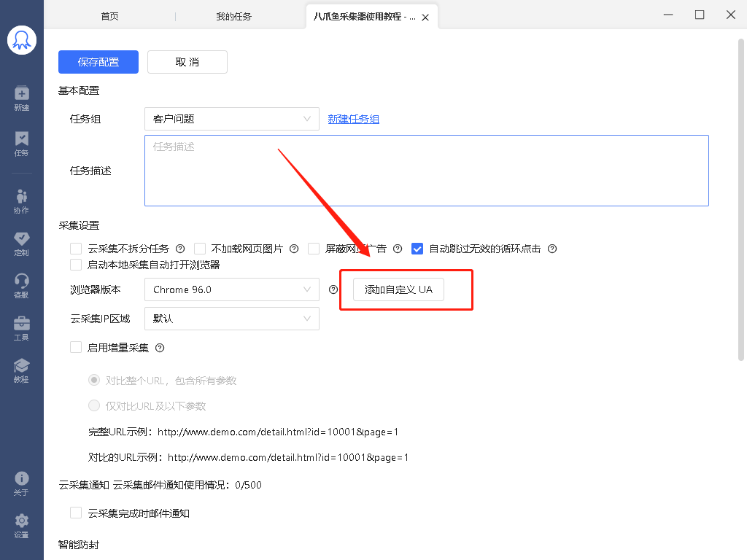Screen dimensions: 747x560
Task: Click the 基本配置 section heading
Action: 79,90
